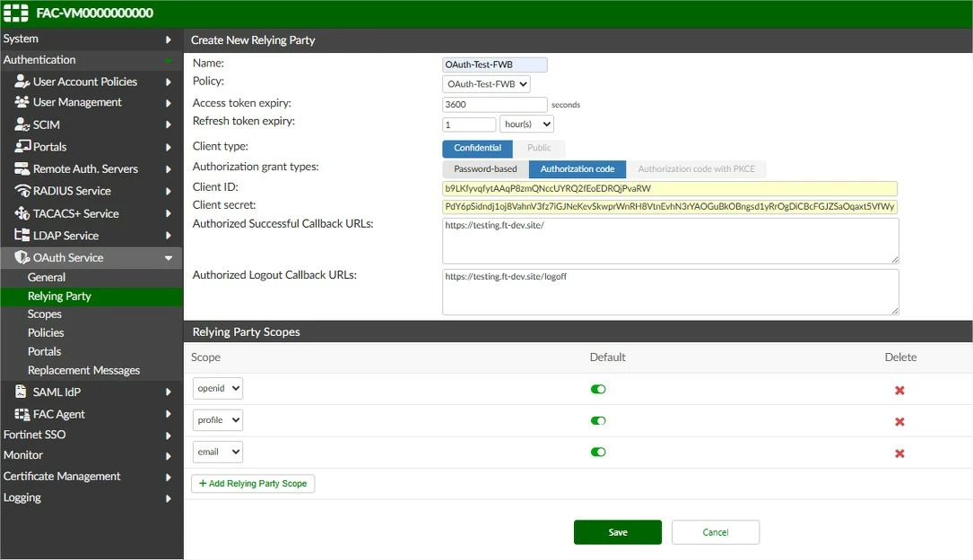
Task: Click the Save button
Action: coord(618,532)
